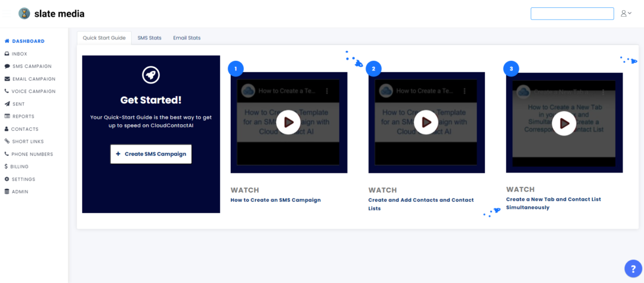Image resolution: width=644 pixels, height=283 pixels.
Task: Open How to Create an SMS Campaign link
Action: (x=275, y=200)
